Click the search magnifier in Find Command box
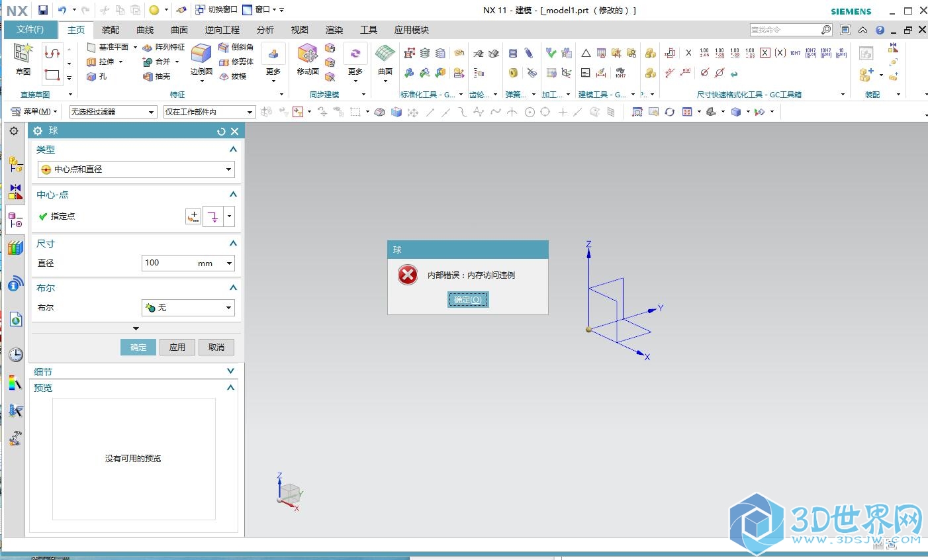The image size is (928, 560). 826,30
